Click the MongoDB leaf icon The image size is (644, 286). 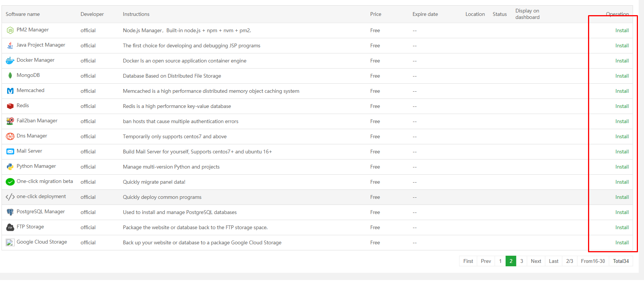[10, 76]
